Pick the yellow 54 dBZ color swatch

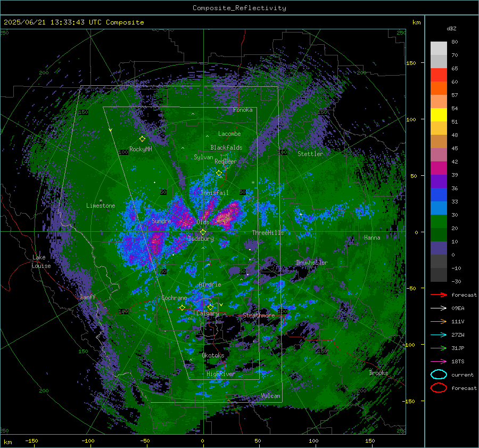(439, 115)
